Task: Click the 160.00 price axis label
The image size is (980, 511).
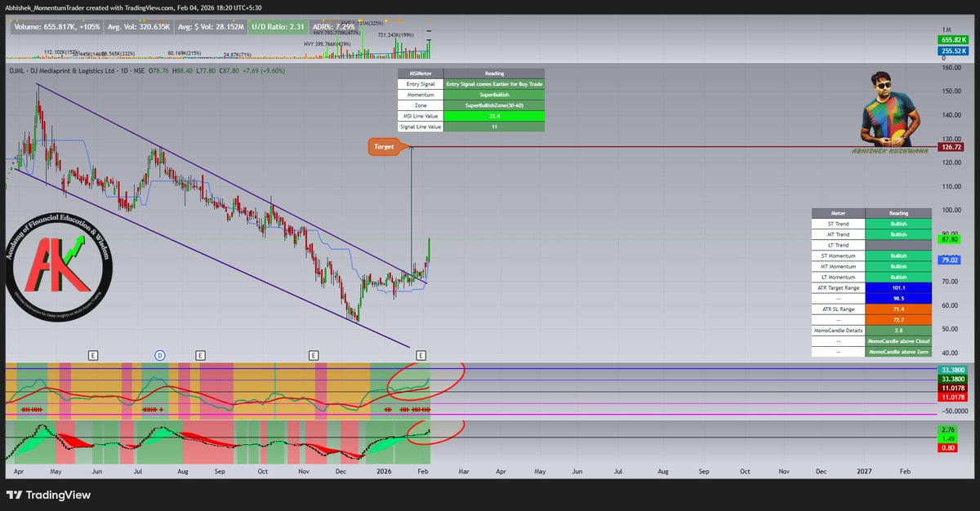Action: point(950,68)
